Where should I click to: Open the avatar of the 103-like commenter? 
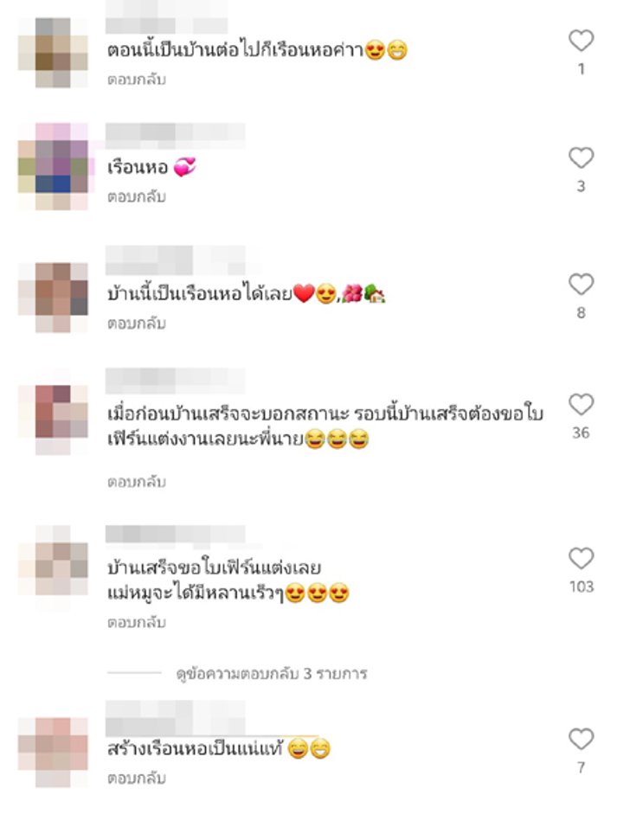coord(53,567)
